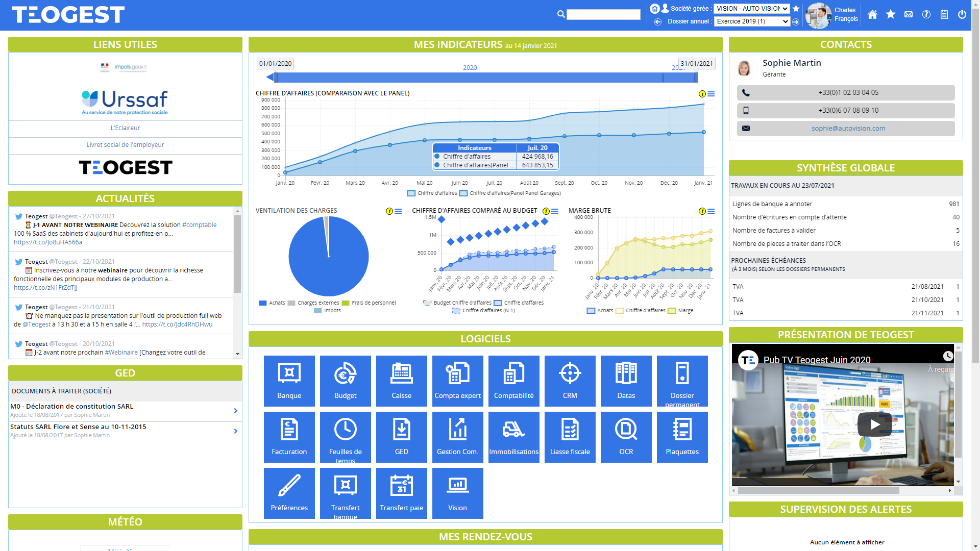Launch the OCR module tile
980x551 pixels.
pyautogui.click(x=626, y=437)
